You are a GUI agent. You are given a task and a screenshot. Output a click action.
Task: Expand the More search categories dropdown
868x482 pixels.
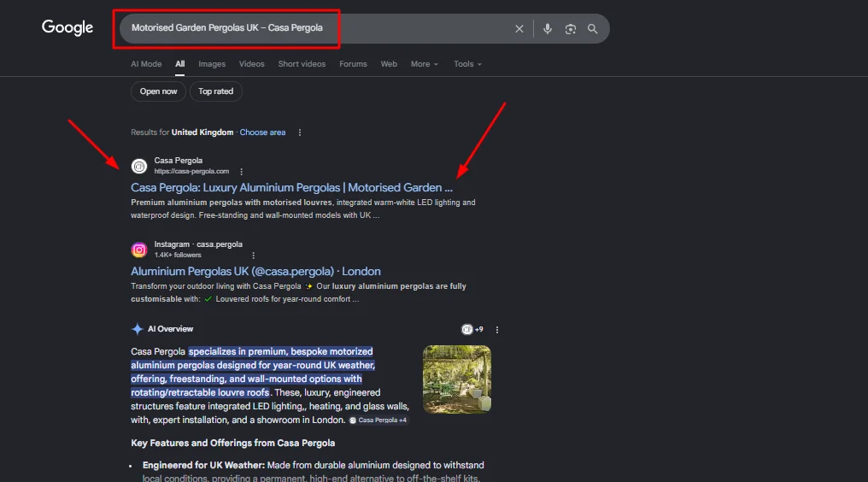click(x=424, y=64)
